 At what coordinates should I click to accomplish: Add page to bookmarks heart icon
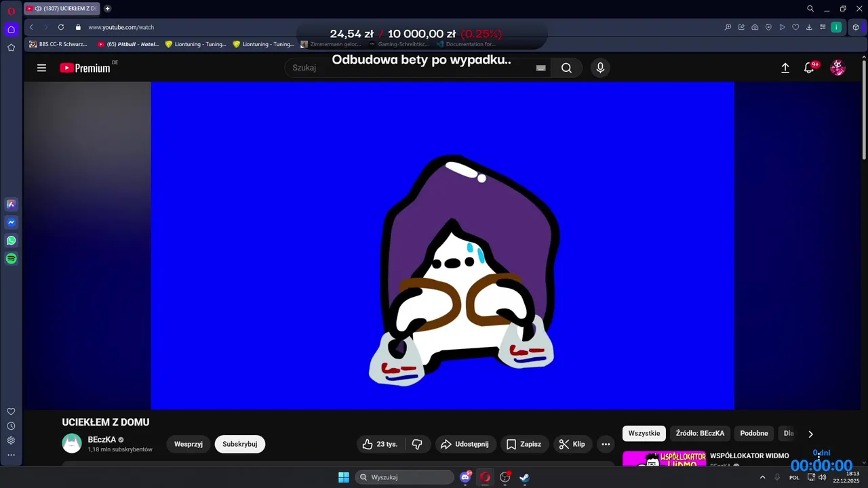tap(795, 27)
